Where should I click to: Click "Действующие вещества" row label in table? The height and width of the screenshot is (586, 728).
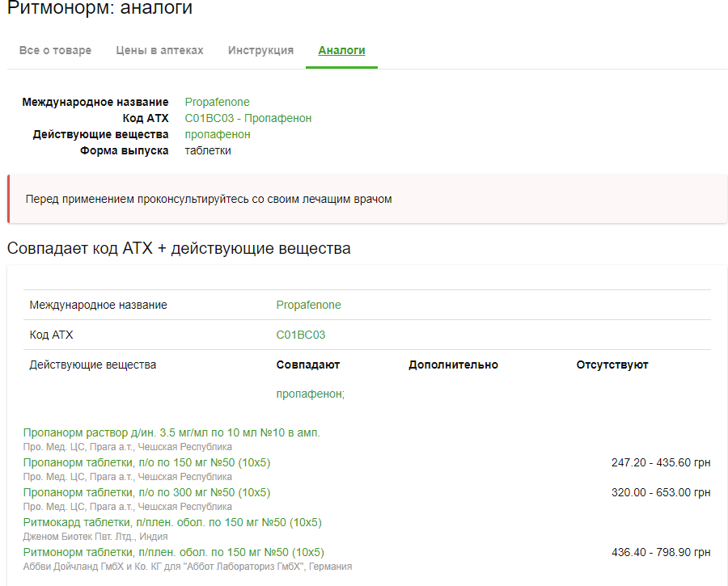click(92, 365)
